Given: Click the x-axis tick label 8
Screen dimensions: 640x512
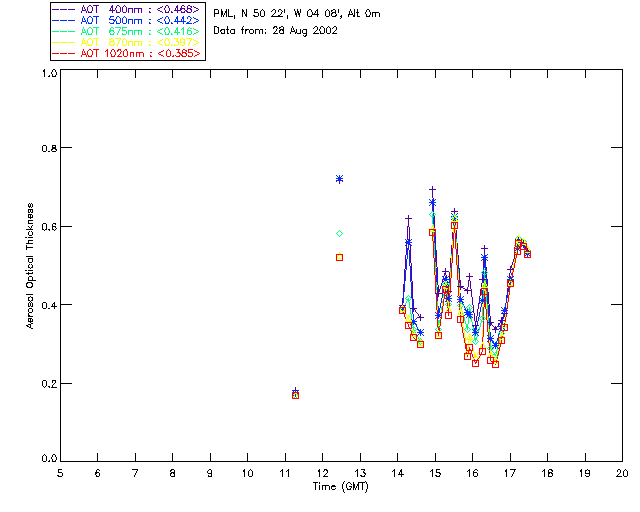Looking at the screenshot, I should point(173,473).
